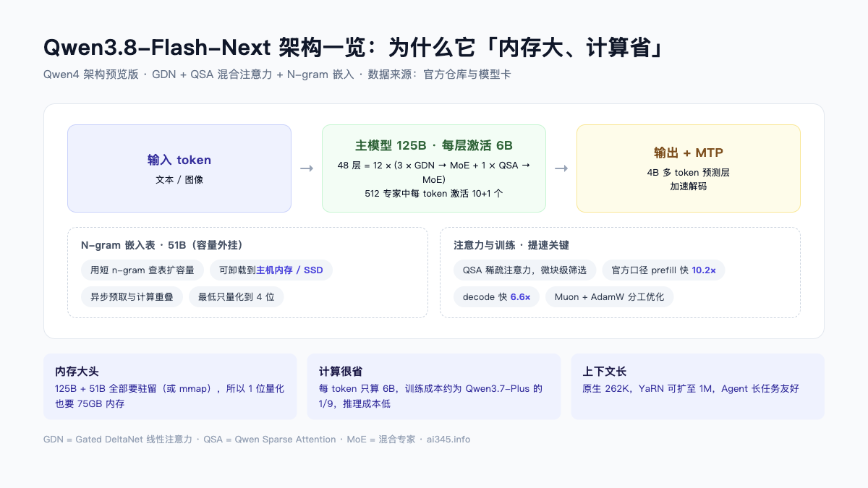Click the "加速解码" text

click(689, 186)
